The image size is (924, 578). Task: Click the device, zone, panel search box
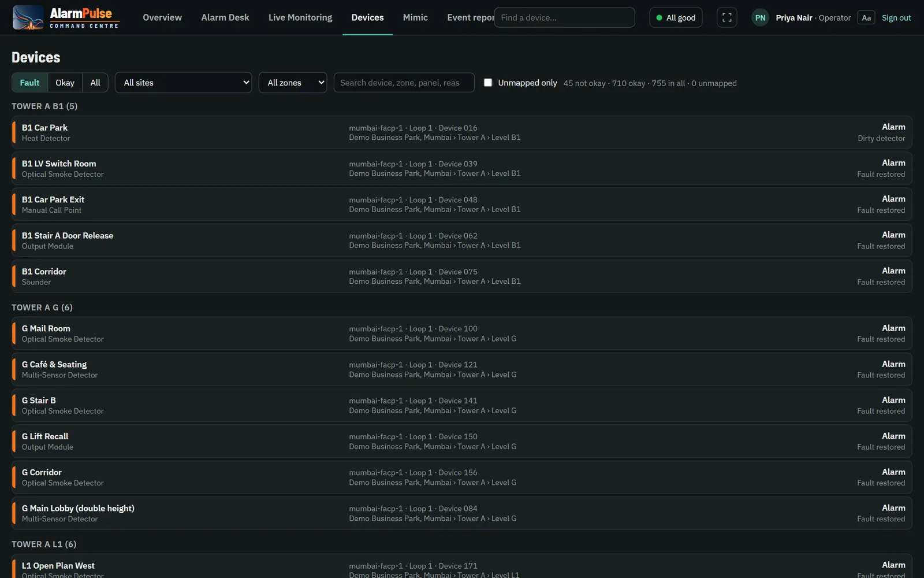(x=404, y=83)
